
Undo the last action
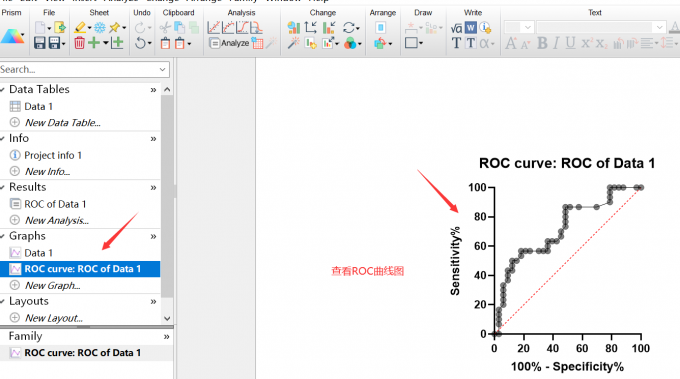140,43
